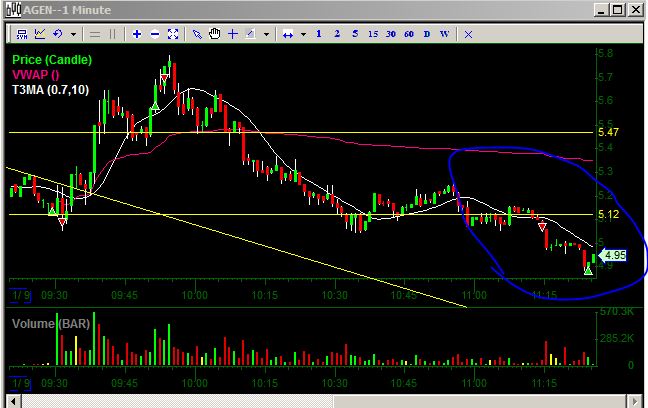
Task: Select the hand pan tool
Action: tap(214, 34)
